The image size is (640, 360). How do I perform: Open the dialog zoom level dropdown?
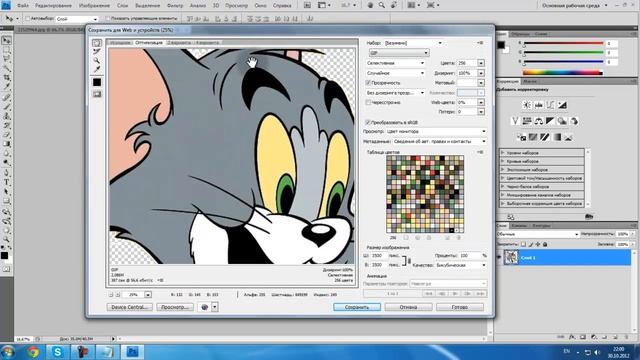point(148,294)
